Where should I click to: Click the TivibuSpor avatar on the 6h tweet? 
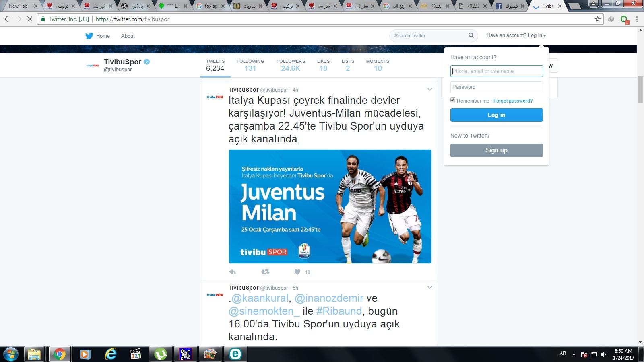pos(215,295)
